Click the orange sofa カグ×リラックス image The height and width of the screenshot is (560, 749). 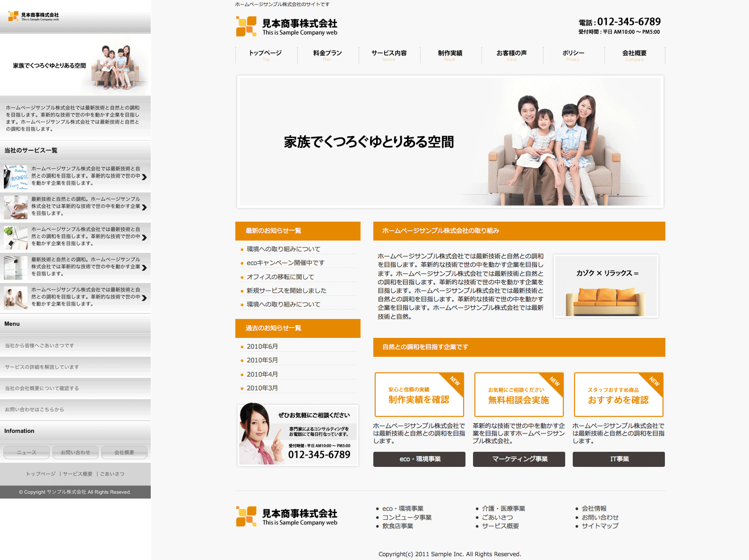(606, 286)
